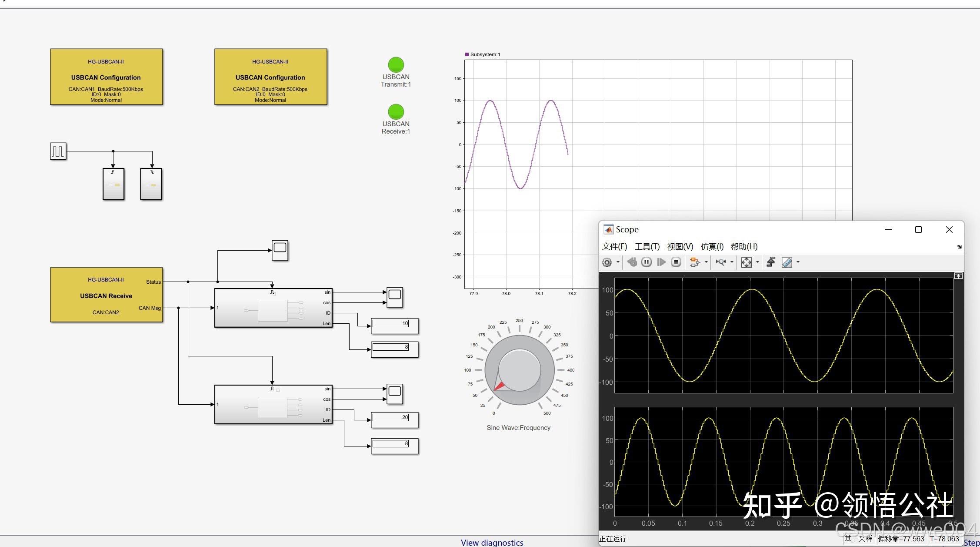Click the cursor measurements ruler icon

click(787, 262)
